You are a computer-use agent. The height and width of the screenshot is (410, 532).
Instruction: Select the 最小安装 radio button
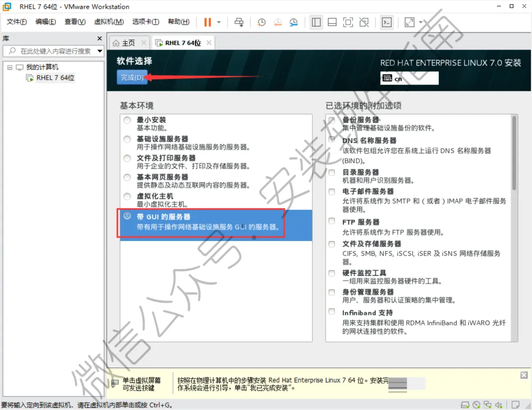point(127,120)
